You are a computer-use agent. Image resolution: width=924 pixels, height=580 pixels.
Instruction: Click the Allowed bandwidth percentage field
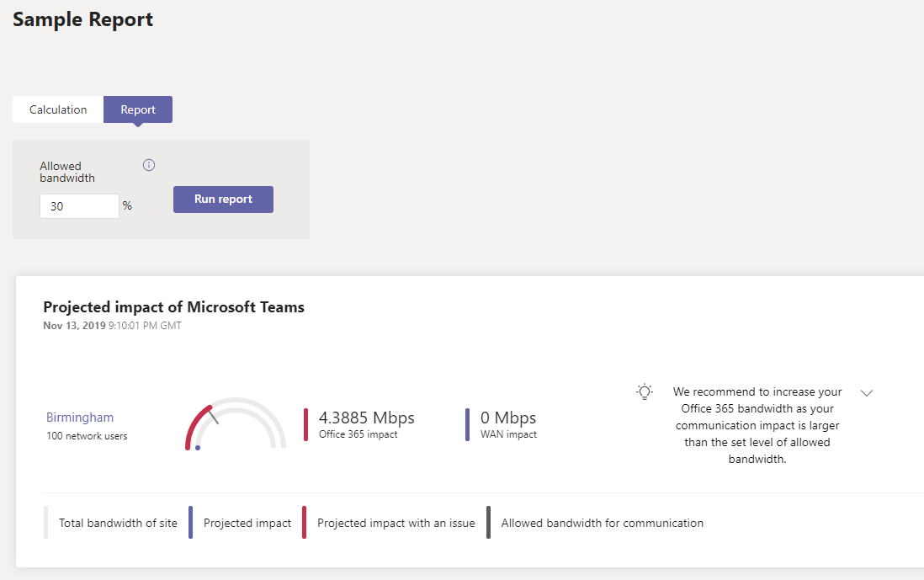pyautogui.click(x=80, y=206)
